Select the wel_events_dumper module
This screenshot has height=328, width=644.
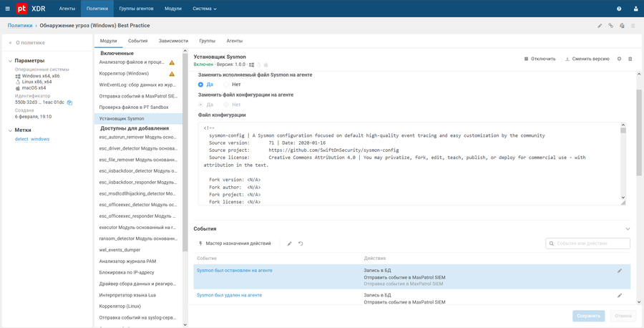[x=138, y=250]
